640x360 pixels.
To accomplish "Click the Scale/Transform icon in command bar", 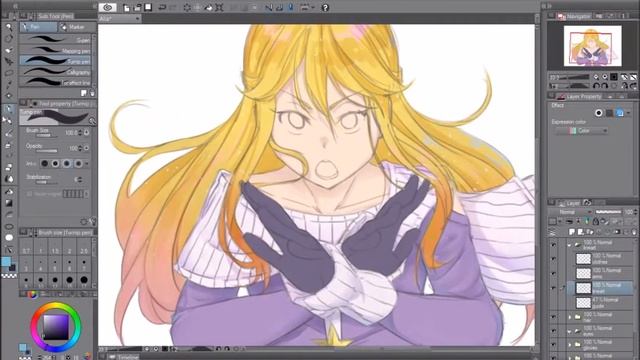I will tap(219, 7).
